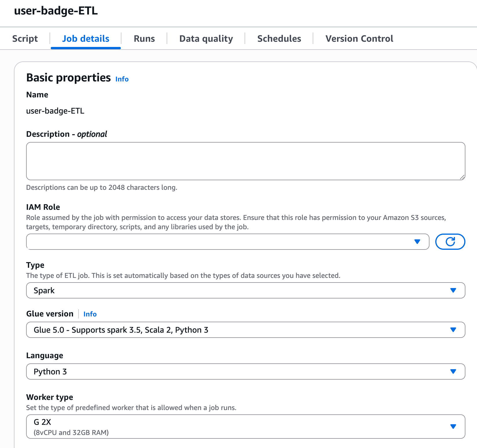Select the Schedules tab
This screenshot has height=448, width=477.
(279, 39)
